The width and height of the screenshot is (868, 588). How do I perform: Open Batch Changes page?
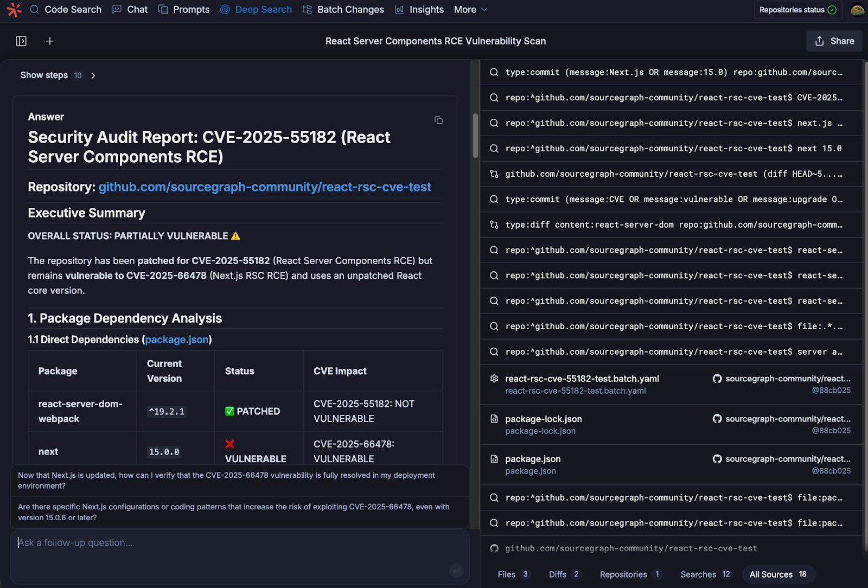(343, 9)
